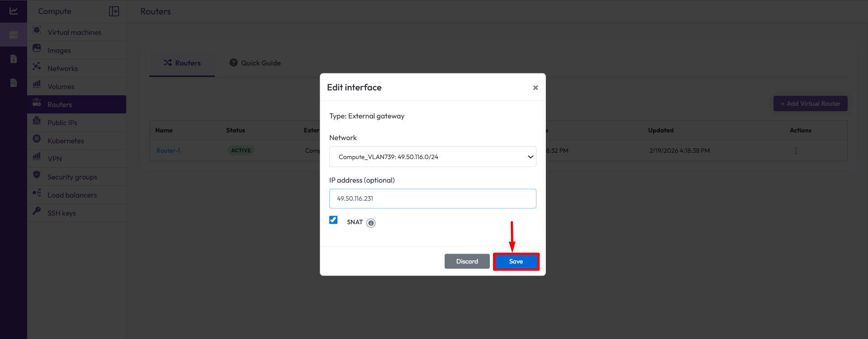This screenshot has width=868, height=339.
Task: Switch to the Quick Guide tab
Action: tap(255, 63)
